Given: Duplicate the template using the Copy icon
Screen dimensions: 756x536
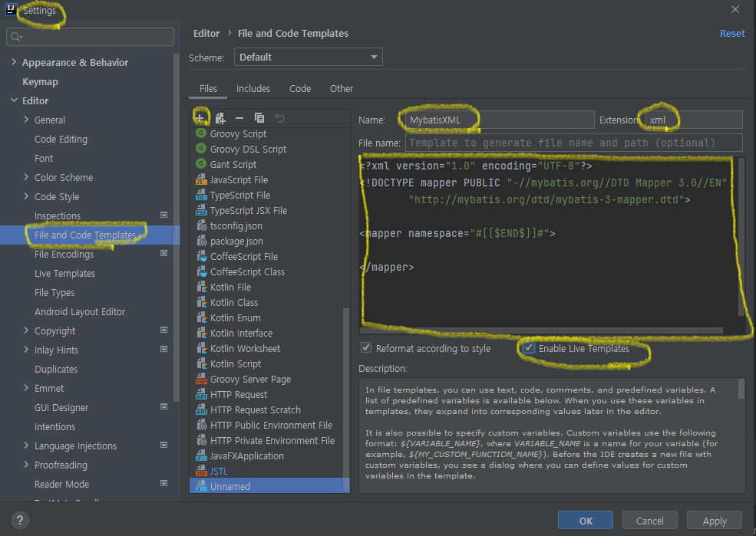Looking at the screenshot, I should pos(258,117).
